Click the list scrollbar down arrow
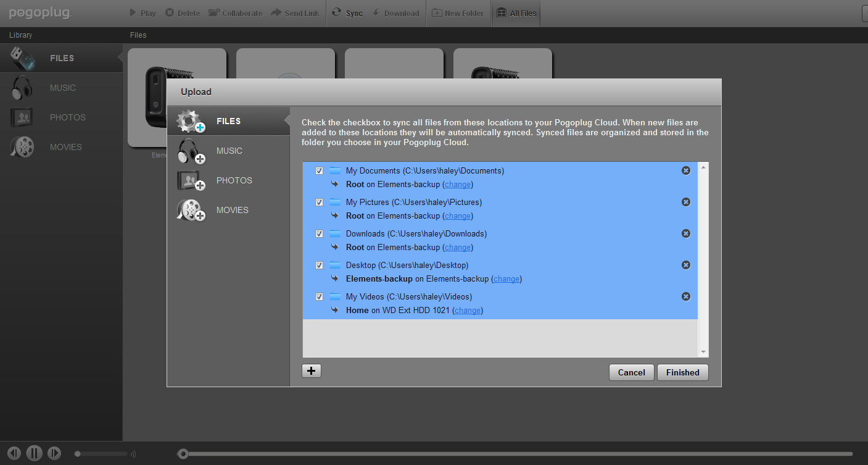The width and height of the screenshot is (868, 465). [703, 352]
